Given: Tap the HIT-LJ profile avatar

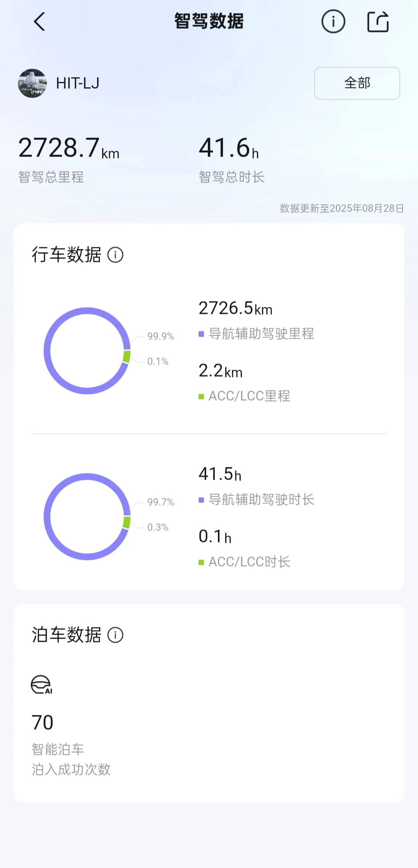Looking at the screenshot, I should click(32, 83).
